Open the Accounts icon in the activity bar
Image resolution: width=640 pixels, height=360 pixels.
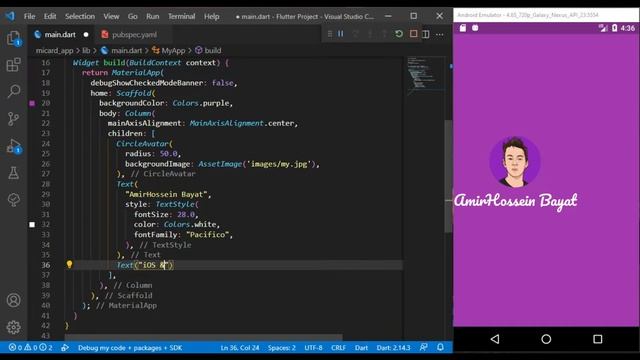pyautogui.click(x=13, y=300)
